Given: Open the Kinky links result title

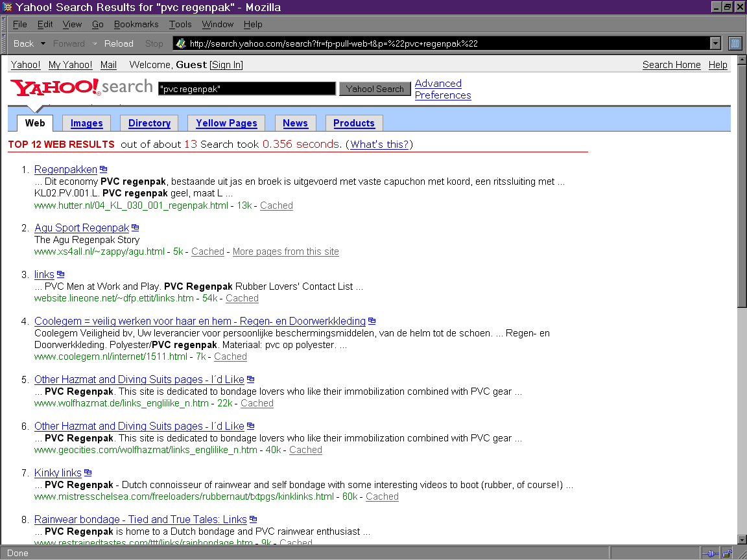Looking at the screenshot, I should click(x=58, y=473).
